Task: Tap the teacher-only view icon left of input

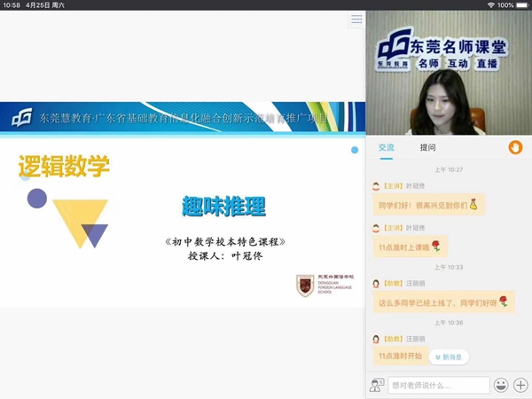Action: click(376, 385)
